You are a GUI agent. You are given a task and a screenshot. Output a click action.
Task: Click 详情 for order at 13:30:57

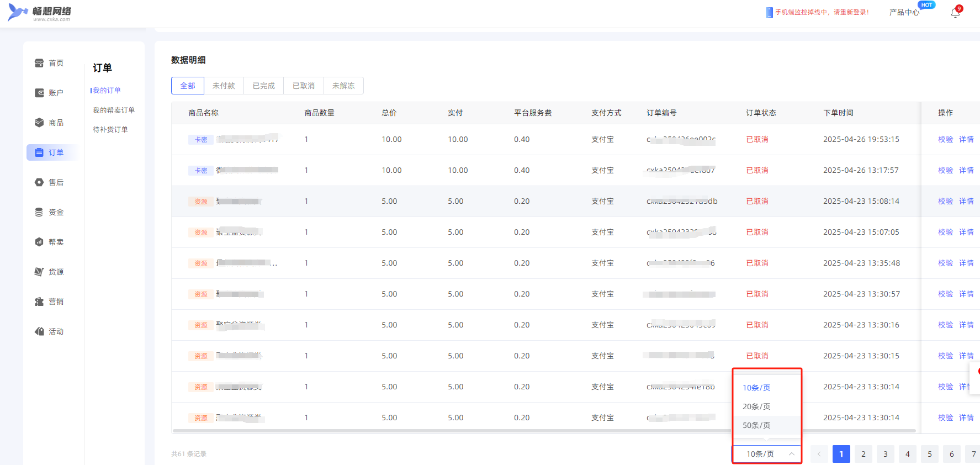pyautogui.click(x=966, y=294)
